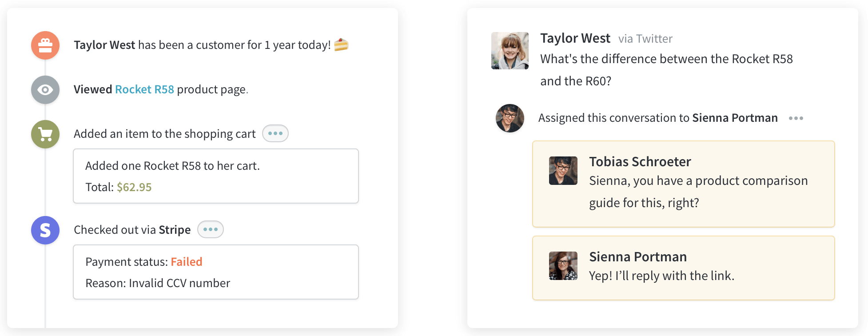The width and height of the screenshot is (868, 336).
Task: Select Tobias Schroeter's internal note card
Action: (684, 184)
